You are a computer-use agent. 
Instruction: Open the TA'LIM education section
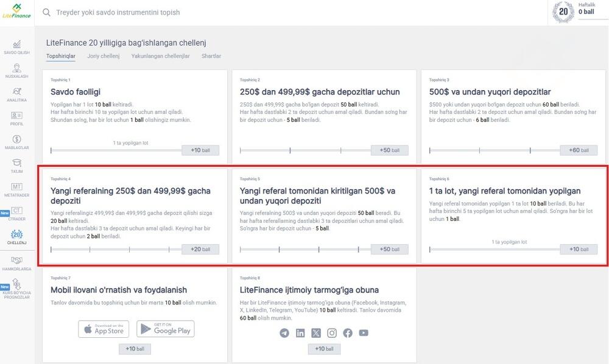(17, 164)
